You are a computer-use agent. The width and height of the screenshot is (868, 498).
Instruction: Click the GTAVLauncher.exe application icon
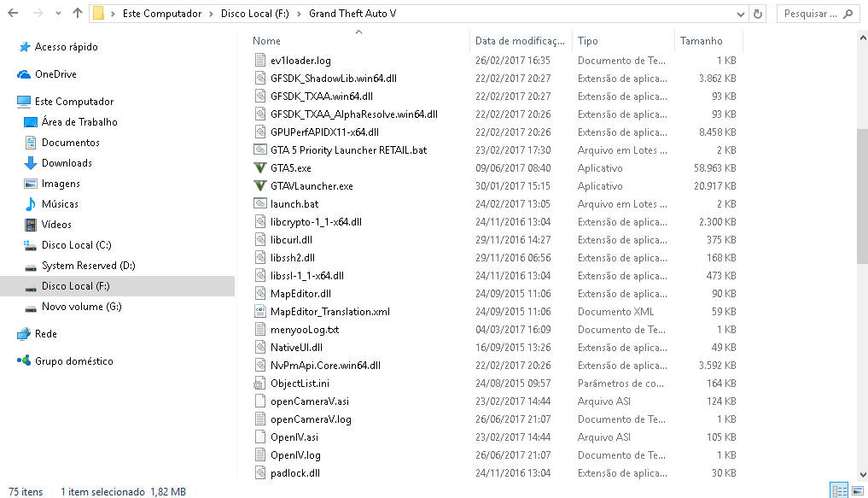pyautogui.click(x=259, y=185)
